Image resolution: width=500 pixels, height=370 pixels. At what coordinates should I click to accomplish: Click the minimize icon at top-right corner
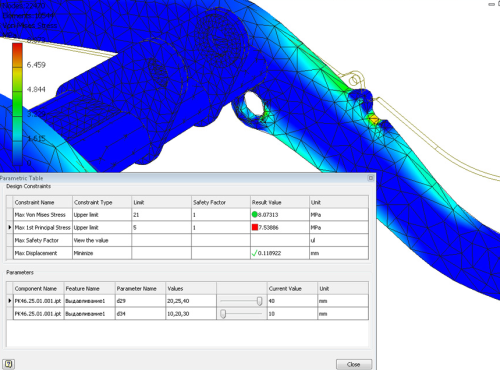(491, 4)
